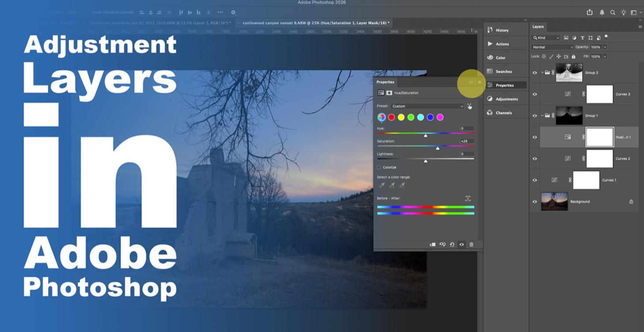
Task: Hide the Curves 2 layer
Action: 535,158
